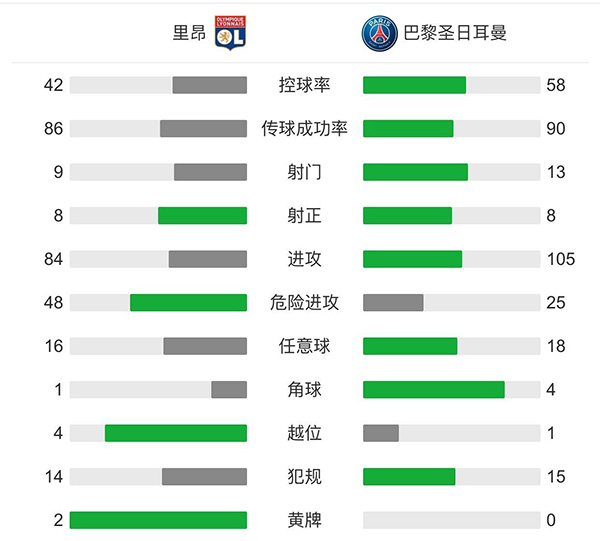
Task: Click the Paris Saint-Germain club crest
Action: coord(380,34)
